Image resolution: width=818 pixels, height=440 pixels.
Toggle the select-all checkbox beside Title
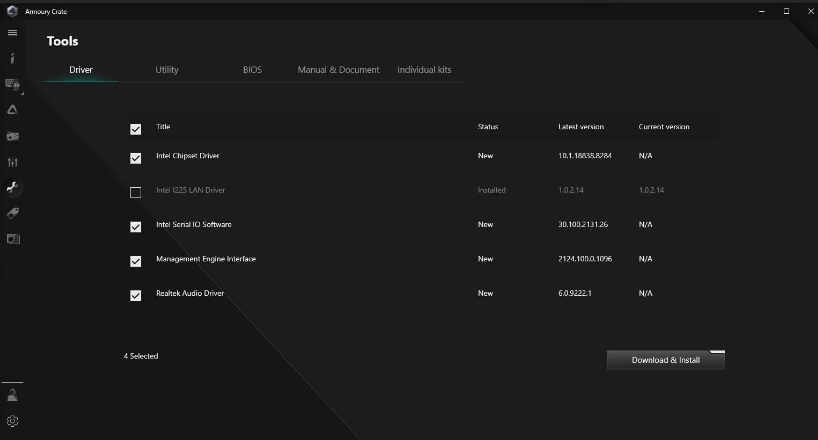[136, 129]
